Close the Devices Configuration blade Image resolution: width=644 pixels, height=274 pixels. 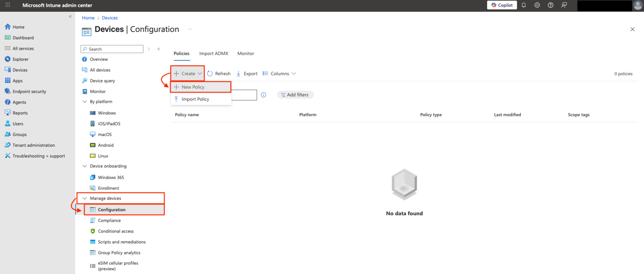(x=632, y=29)
